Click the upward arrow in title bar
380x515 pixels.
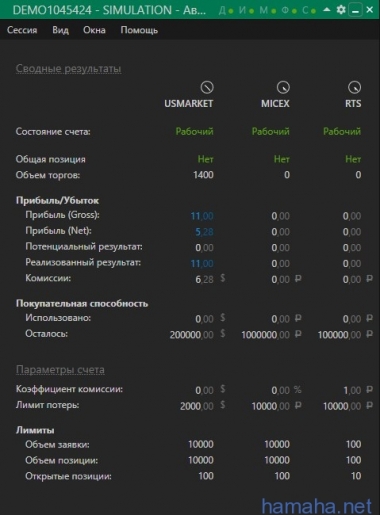327,10
